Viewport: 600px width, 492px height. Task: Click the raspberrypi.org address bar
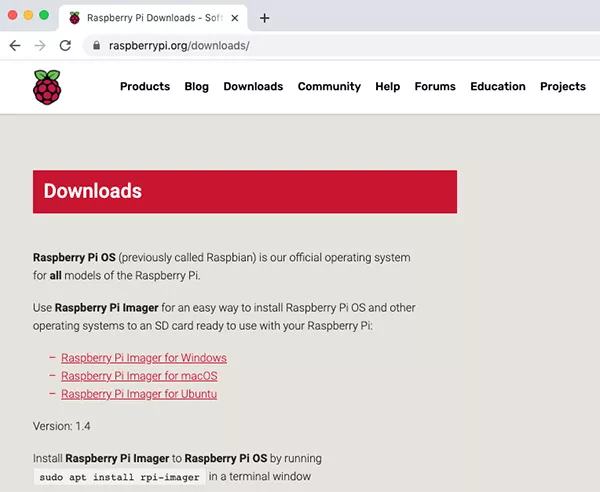[x=300, y=46]
